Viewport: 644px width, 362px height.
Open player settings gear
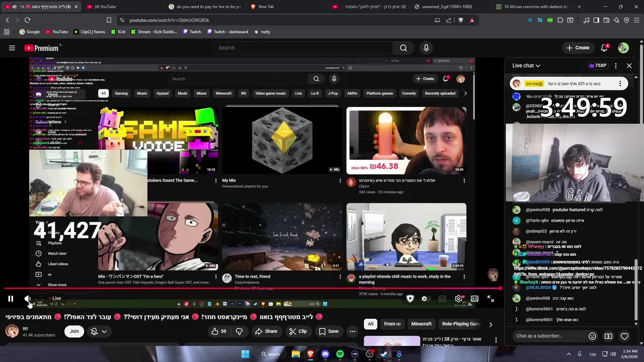(x=458, y=299)
